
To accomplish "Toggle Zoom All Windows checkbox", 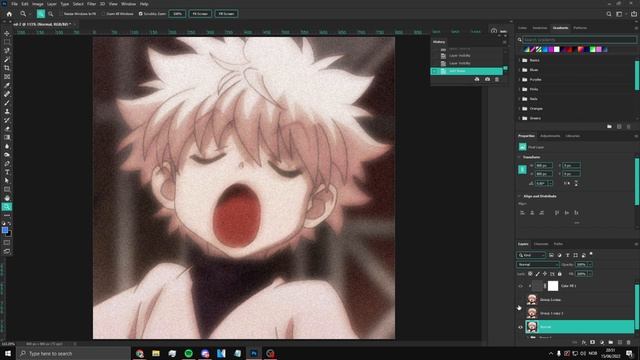I will click(x=104, y=14).
